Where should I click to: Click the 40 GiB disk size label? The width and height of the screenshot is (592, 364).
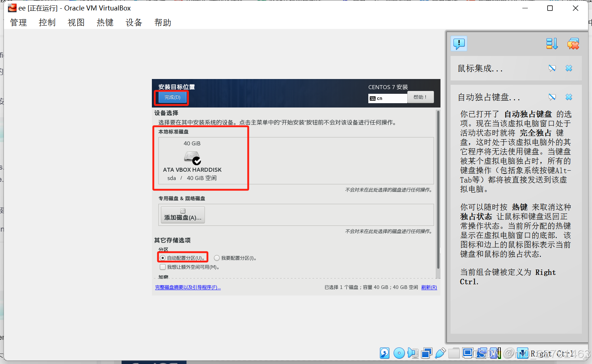tap(192, 143)
